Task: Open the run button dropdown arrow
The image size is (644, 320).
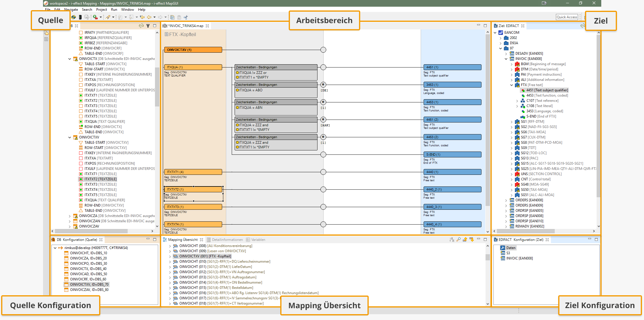Action: tap(101, 17)
